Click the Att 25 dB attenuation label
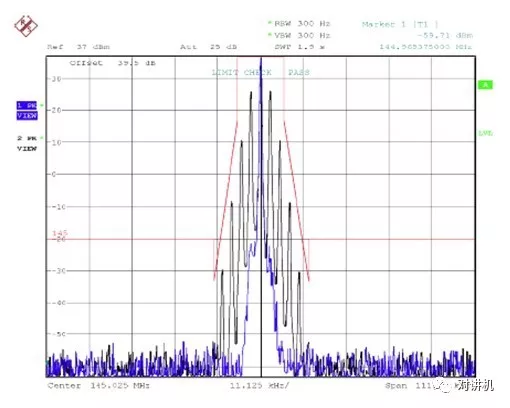 click(209, 47)
